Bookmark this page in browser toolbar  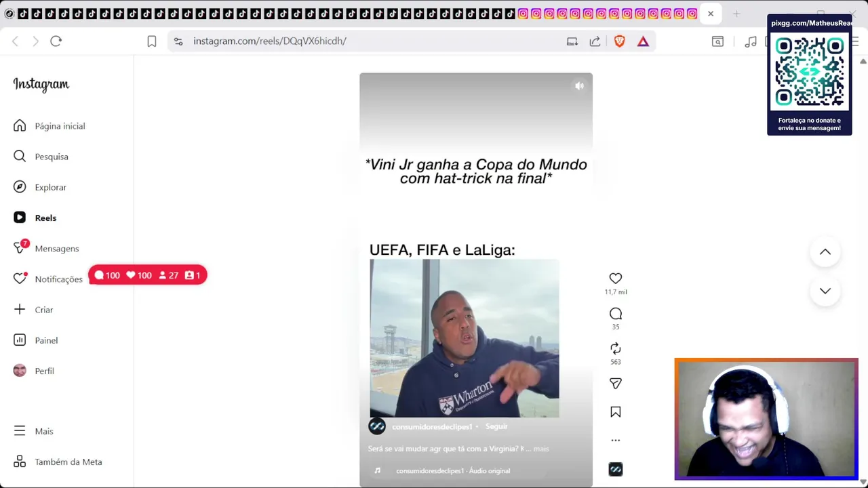152,41
